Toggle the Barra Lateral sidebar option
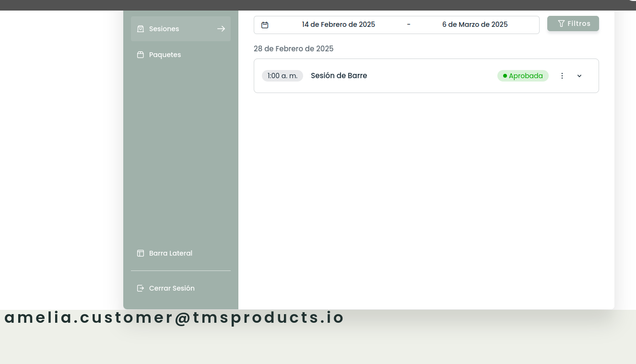Viewport: 636px width, 364px height. [171, 253]
